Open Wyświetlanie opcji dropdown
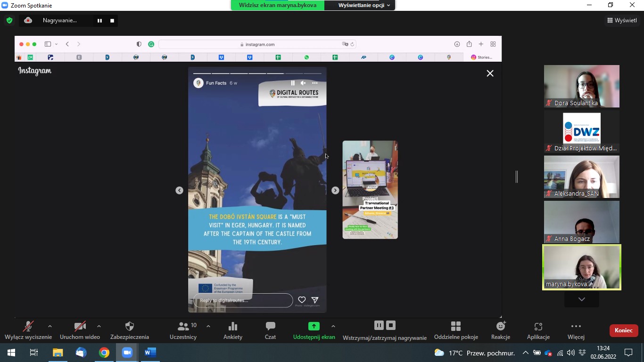This screenshot has height=362, width=644. (364, 5)
